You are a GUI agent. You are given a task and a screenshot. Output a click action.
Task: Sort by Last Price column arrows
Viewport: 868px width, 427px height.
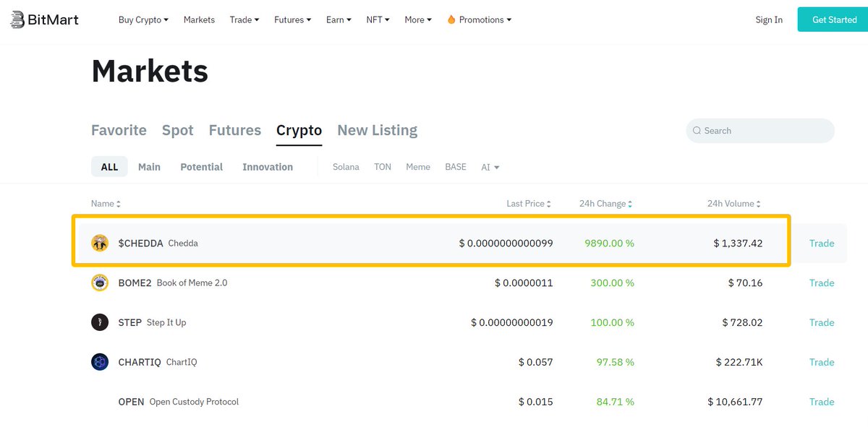(x=549, y=204)
